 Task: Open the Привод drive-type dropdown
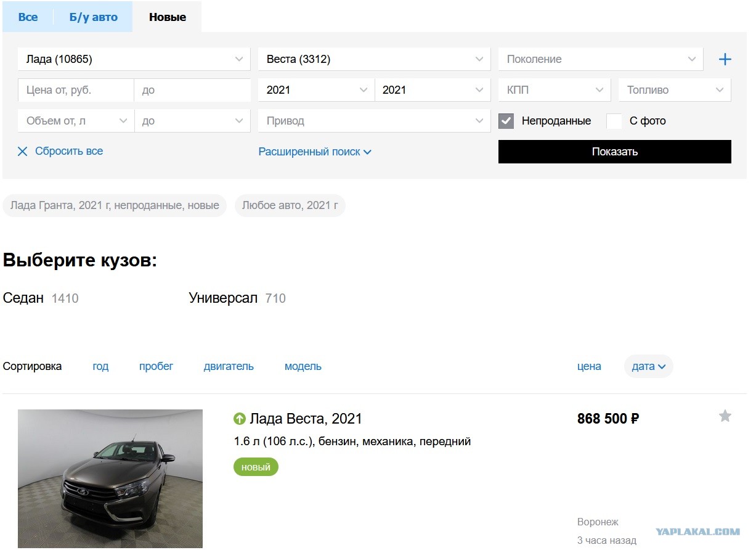(x=374, y=121)
